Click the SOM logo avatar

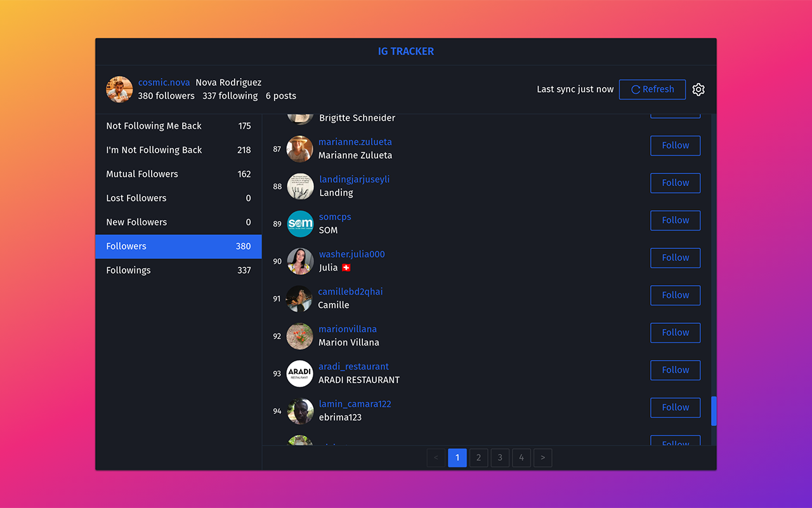coord(299,224)
